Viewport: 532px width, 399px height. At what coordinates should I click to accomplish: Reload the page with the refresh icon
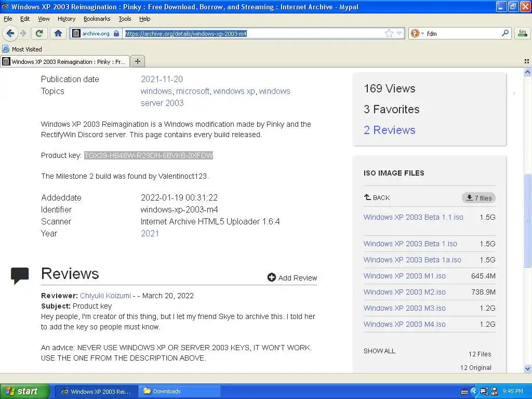coord(39,33)
